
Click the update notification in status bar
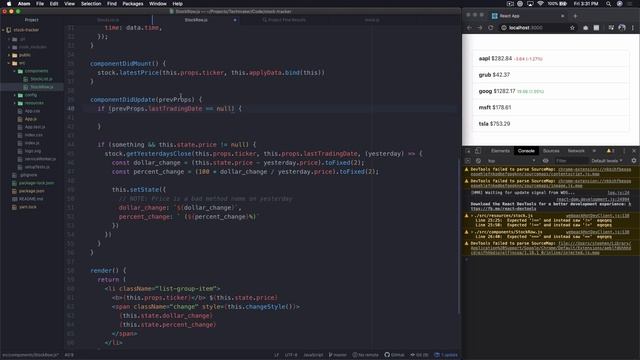[446, 355]
